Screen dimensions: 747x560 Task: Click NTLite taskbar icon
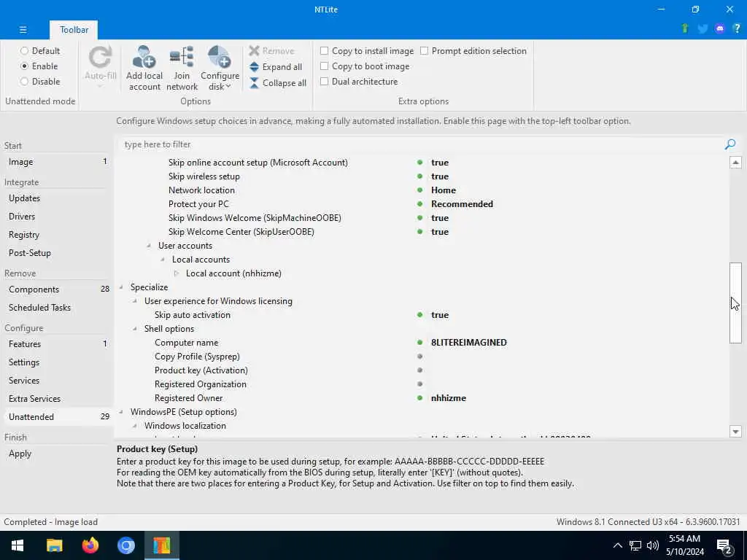pyautogui.click(x=162, y=545)
